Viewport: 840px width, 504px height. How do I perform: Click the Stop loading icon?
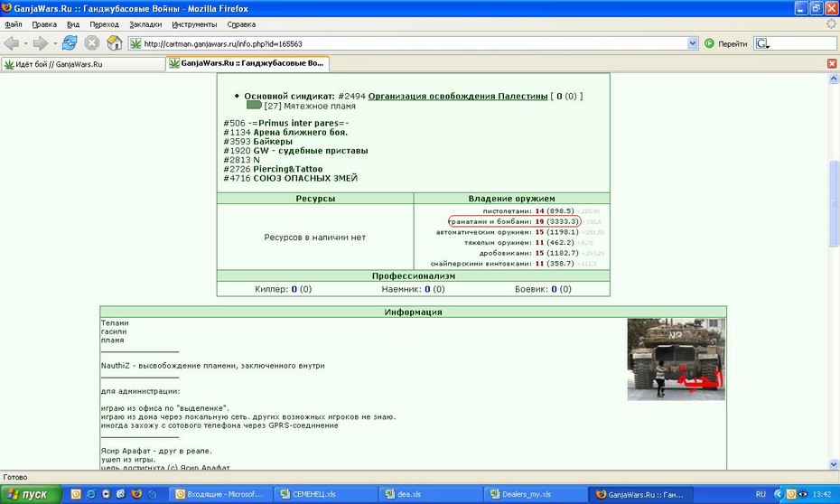(92, 42)
